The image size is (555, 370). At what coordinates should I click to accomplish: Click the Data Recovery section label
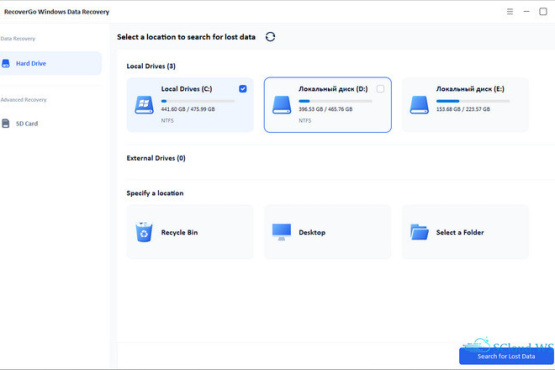coord(18,39)
